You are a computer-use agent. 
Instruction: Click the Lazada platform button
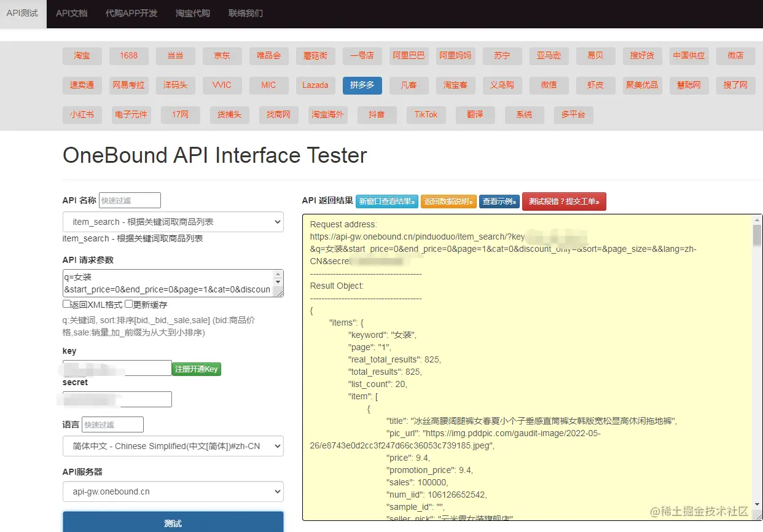[x=316, y=85]
